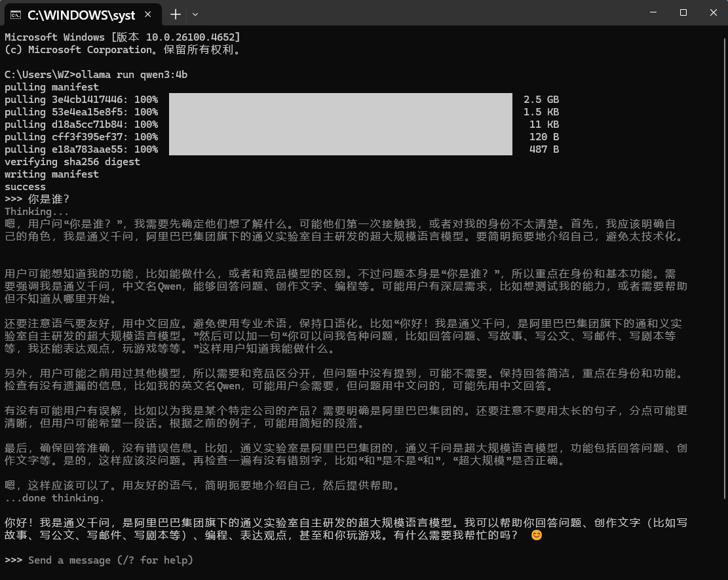
Task: Minimize the terminal window
Action: 653,12
